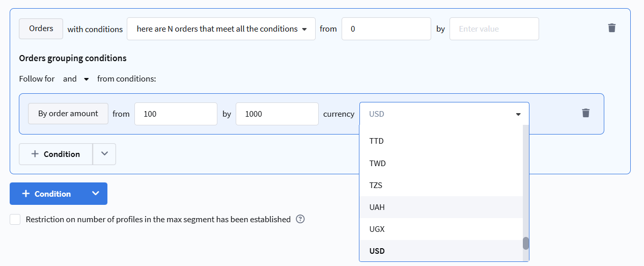The height and width of the screenshot is (266, 644).
Task: Select USD currency option in list
Action: pyautogui.click(x=377, y=251)
